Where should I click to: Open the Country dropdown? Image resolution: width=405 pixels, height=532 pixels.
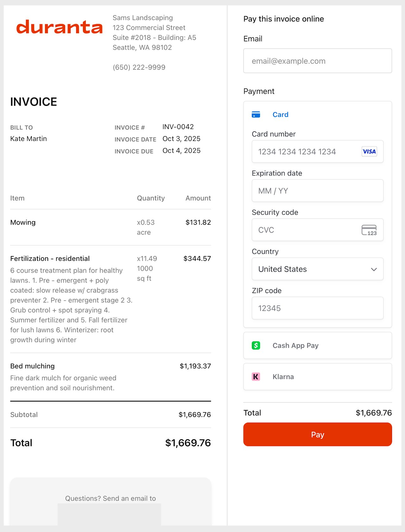point(317,269)
